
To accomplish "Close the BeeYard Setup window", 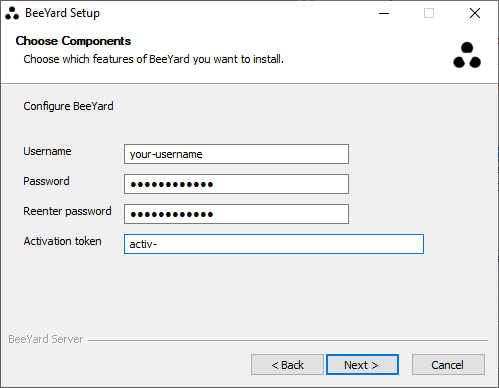I will tap(475, 13).
